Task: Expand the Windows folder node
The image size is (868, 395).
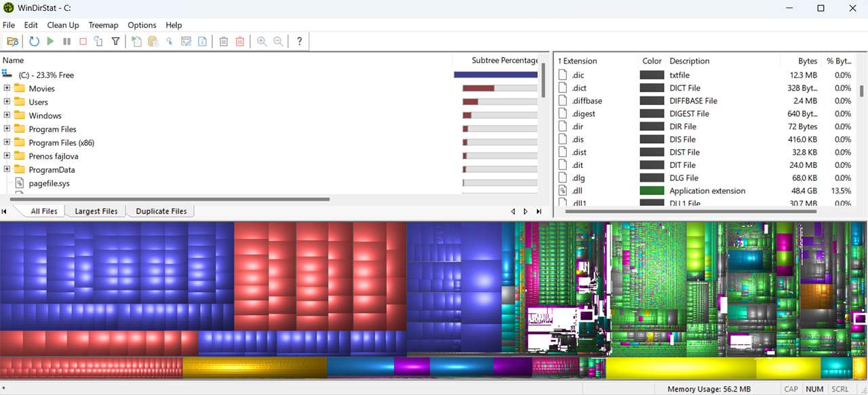Action: click(x=7, y=115)
